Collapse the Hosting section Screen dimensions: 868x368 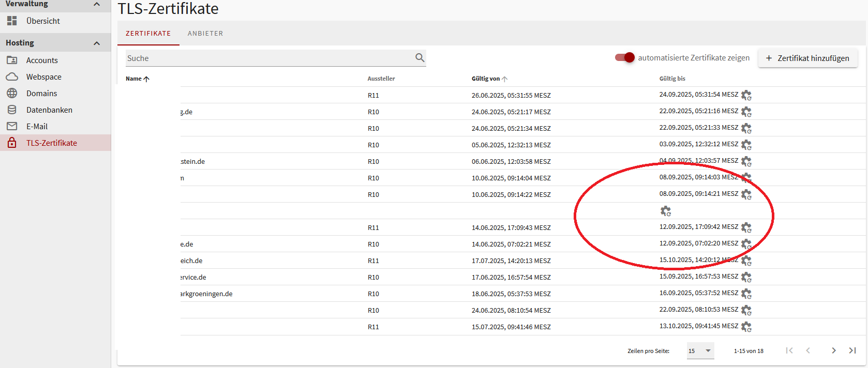click(x=97, y=43)
